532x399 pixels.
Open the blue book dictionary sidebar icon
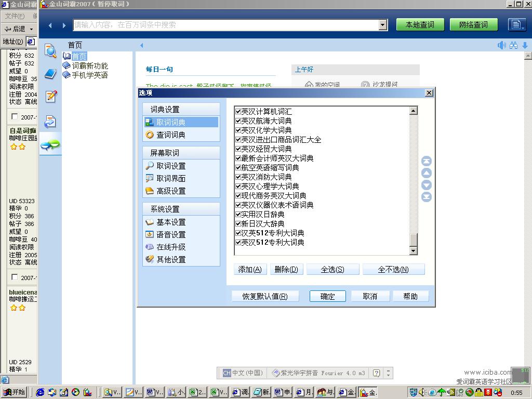click(50, 74)
